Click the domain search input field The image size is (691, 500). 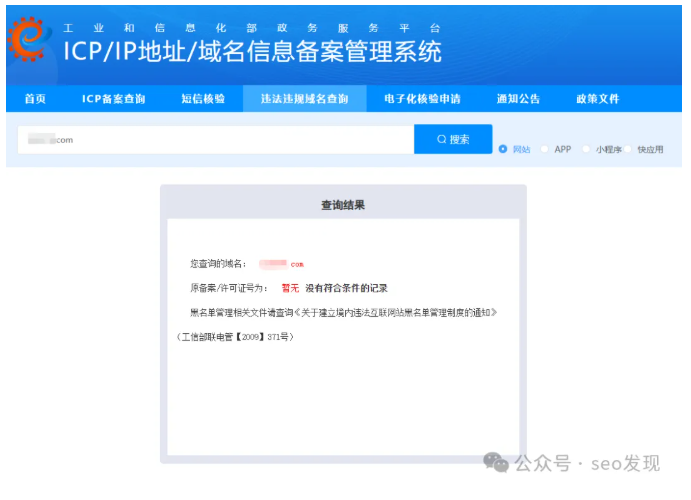(216, 140)
